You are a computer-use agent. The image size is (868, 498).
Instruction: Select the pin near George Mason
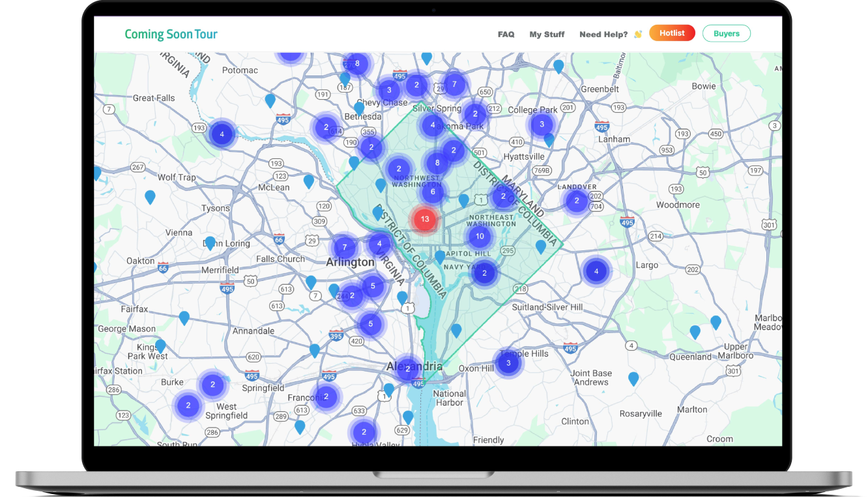[x=184, y=317]
